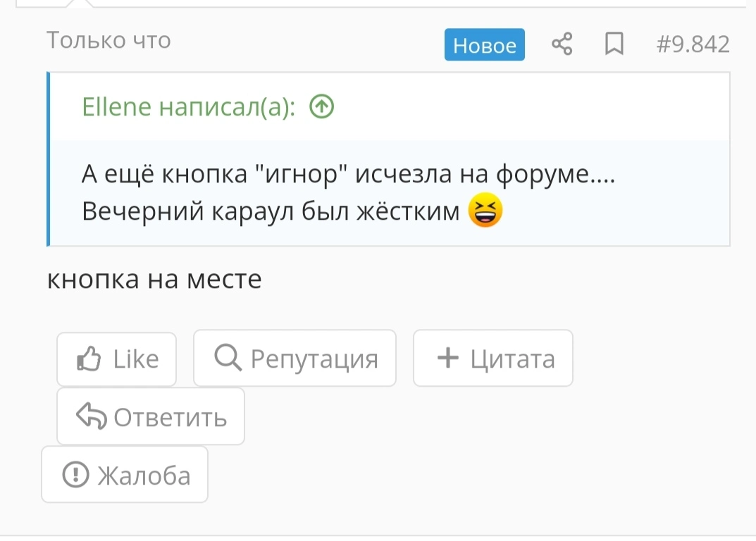This screenshot has height=541, width=756.
Task: Click the share icon in post header
Action: [562, 44]
